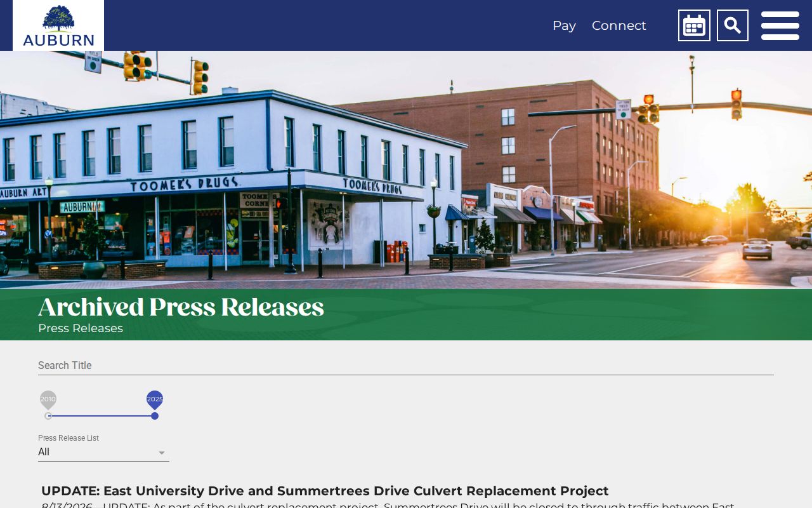Select the 2010 start year slider handle
The width and height of the screenshot is (812, 508).
[48, 416]
